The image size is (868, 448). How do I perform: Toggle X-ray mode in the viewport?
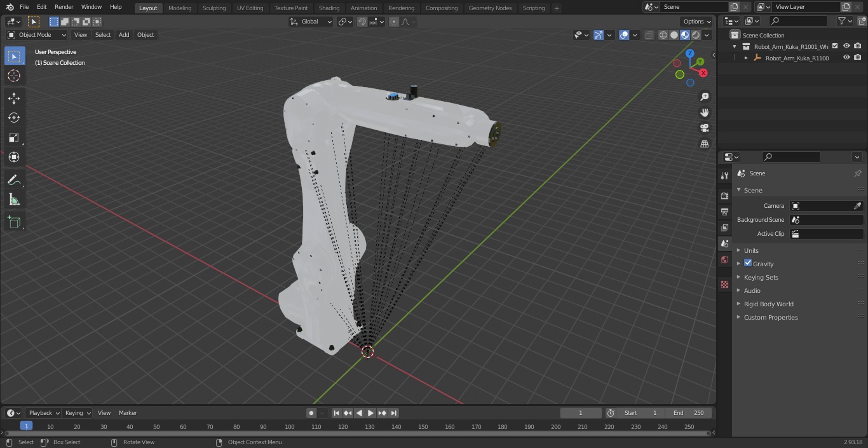click(x=649, y=35)
